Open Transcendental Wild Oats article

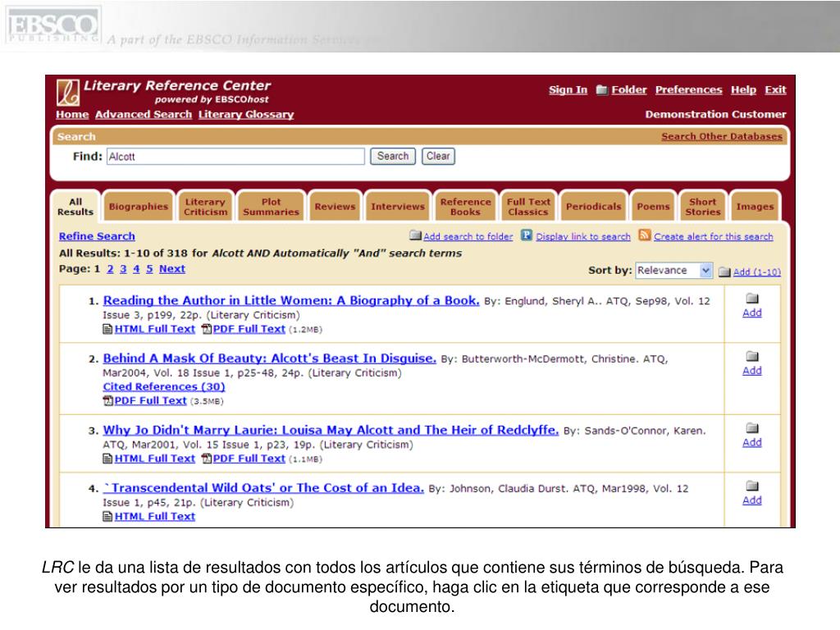point(263,488)
